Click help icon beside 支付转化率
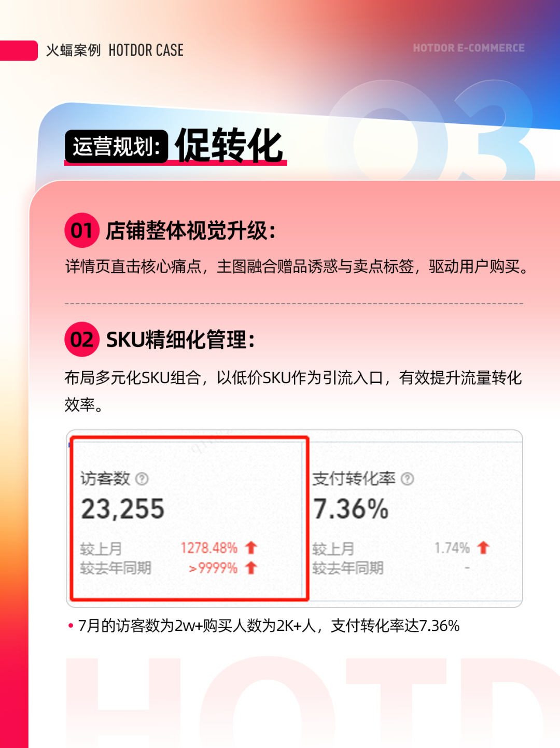This screenshot has width=560, height=748. point(408,478)
